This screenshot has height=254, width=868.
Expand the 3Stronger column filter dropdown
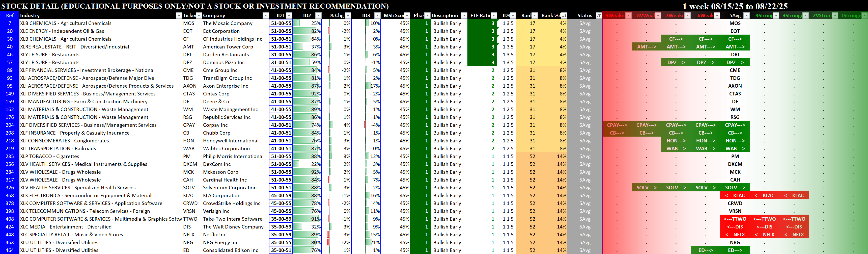pos(806,15)
